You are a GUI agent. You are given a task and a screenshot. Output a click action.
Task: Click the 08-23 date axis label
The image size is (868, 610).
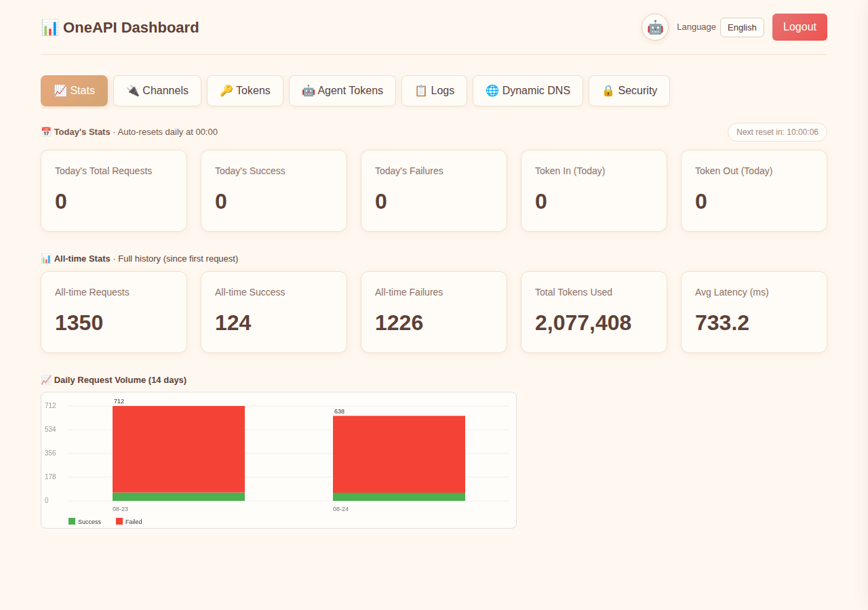(120, 509)
